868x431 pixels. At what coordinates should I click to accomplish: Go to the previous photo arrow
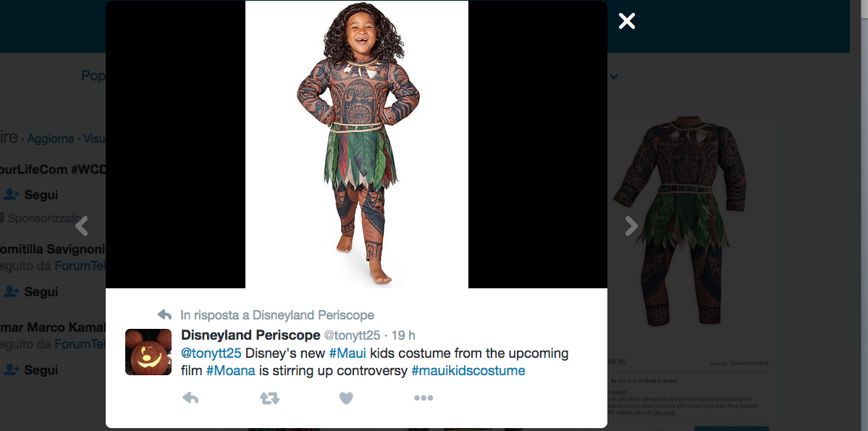(x=82, y=226)
